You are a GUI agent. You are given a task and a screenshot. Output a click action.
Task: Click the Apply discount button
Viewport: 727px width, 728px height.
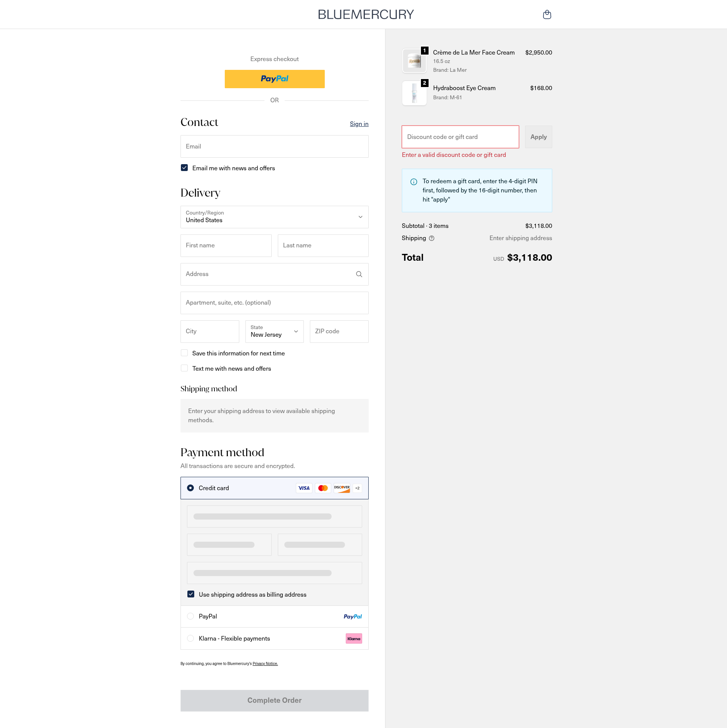click(538, 137)
